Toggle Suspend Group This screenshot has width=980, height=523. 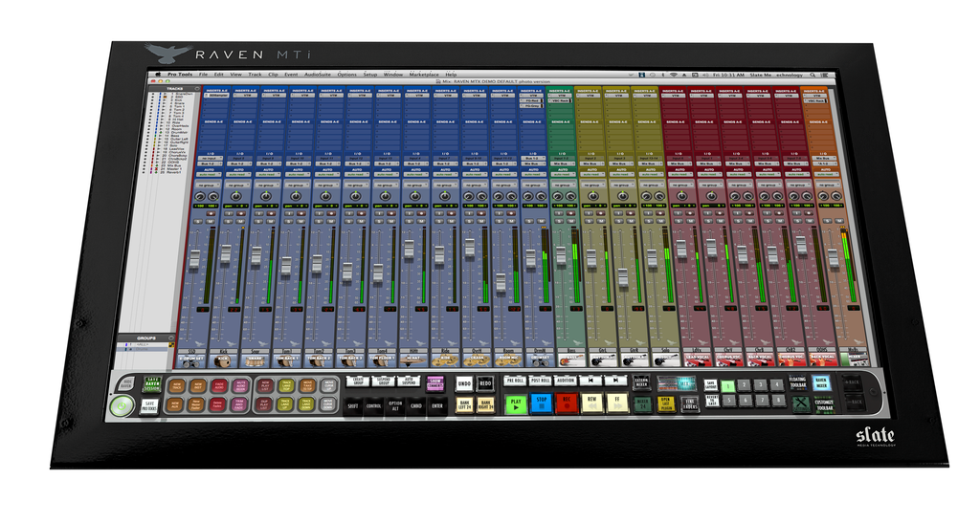pyautogui.click(x=384, y=381)
